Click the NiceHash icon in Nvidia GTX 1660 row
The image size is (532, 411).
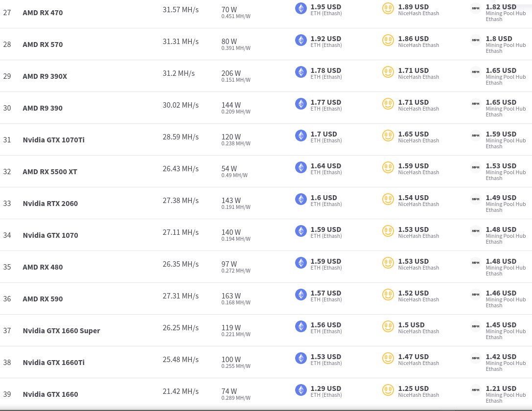[x=388, y=389]
